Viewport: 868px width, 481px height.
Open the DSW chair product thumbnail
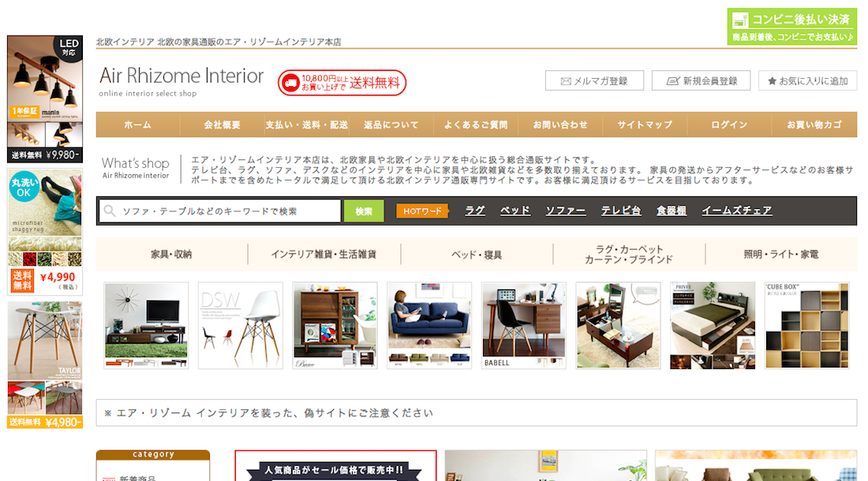[241, 326]
